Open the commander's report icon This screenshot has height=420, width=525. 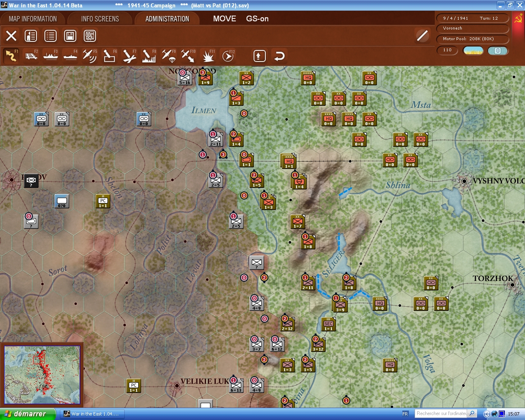tap(31, 36)
